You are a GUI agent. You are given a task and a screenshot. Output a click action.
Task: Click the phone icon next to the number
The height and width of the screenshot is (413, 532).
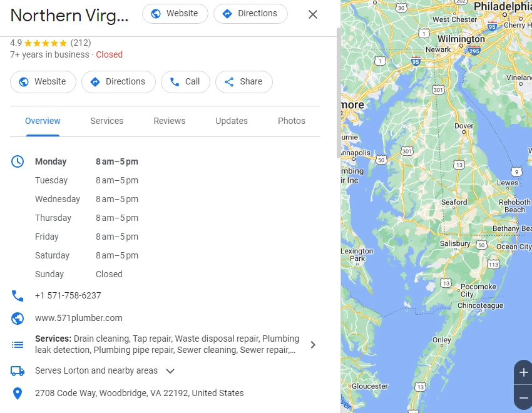click(x=18, y=295)
